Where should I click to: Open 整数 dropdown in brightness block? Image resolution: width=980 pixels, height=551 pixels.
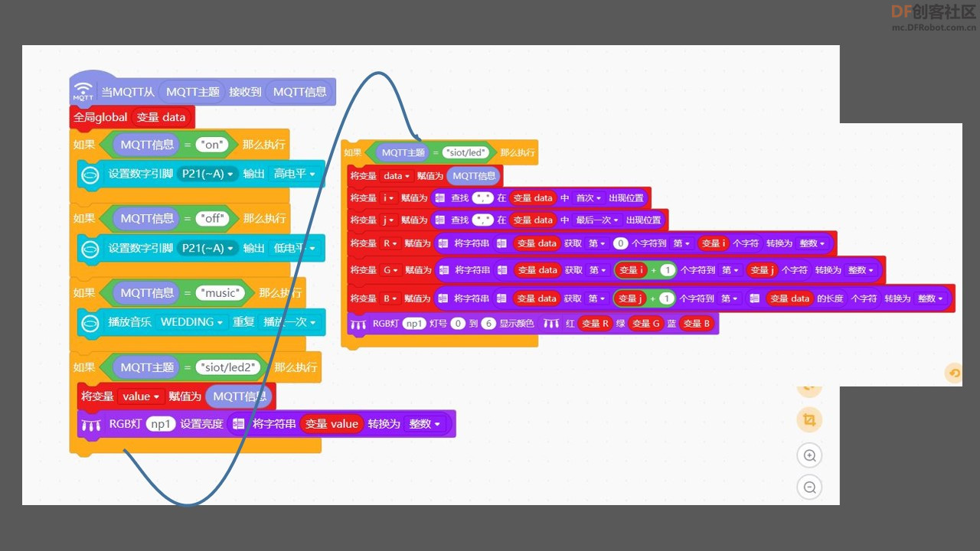click(x=425, y=424)
